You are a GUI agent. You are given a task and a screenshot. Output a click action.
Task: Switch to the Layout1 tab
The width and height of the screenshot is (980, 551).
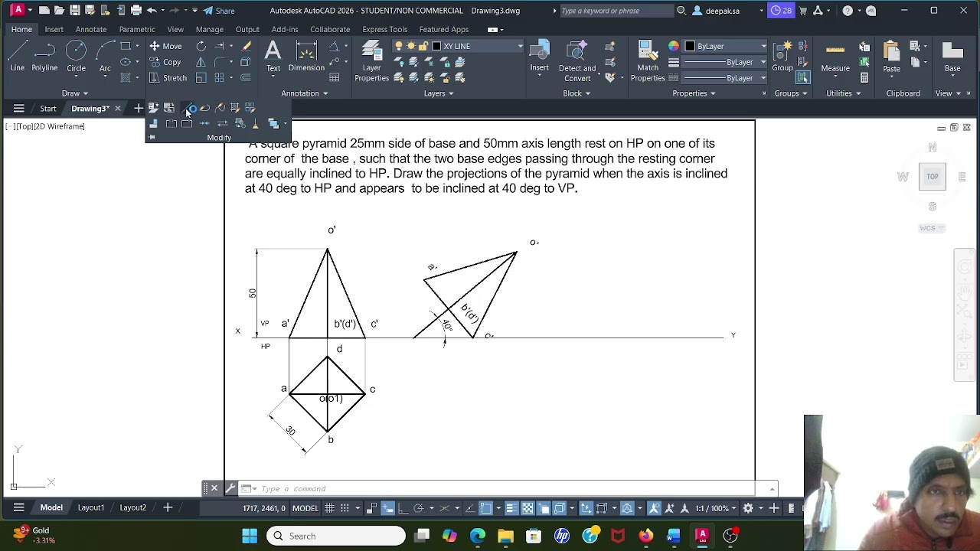tap(91, 507)
